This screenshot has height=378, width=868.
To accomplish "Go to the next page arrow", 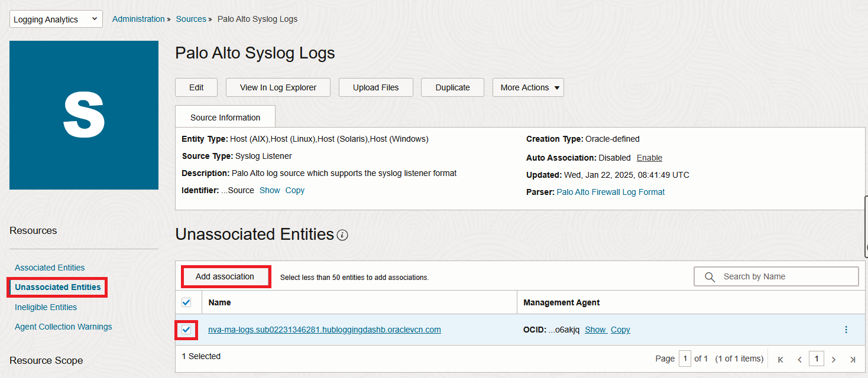I will 833,359.
